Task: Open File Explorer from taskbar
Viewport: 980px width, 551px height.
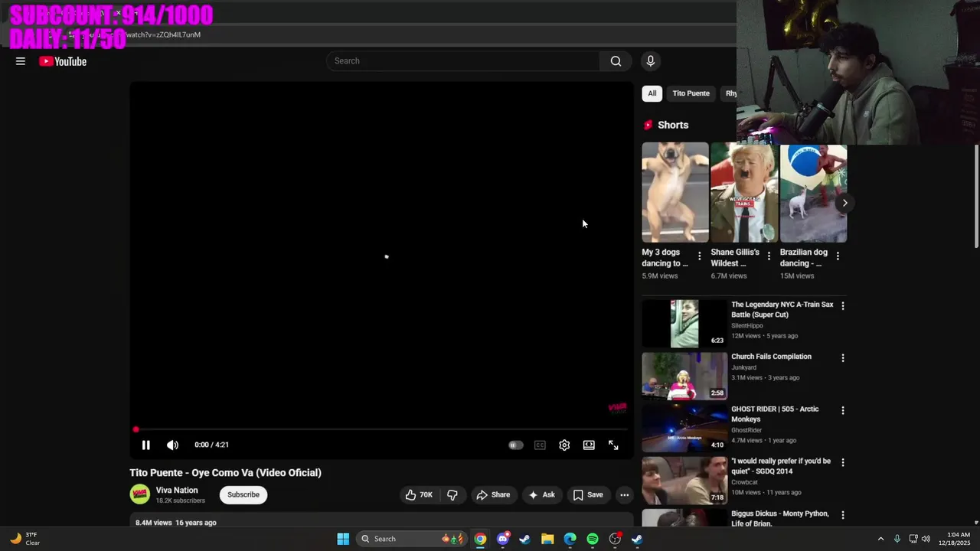Action: coord(547,539)
